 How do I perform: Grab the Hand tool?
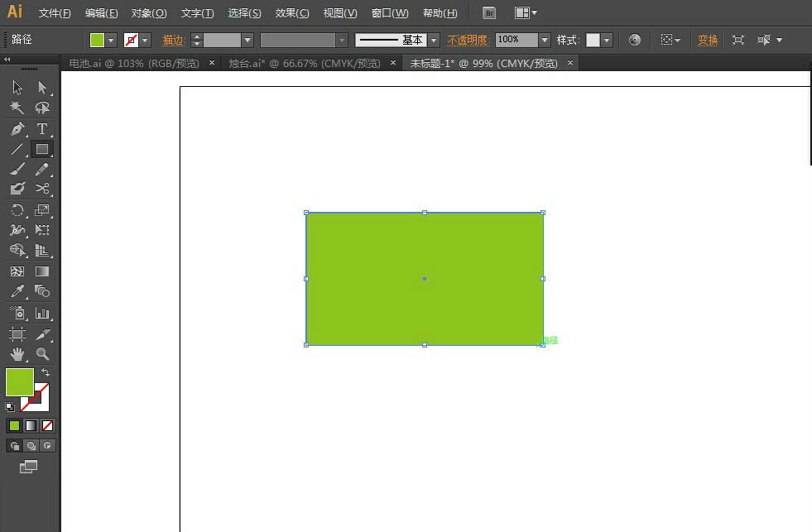[x=17, y=354]
